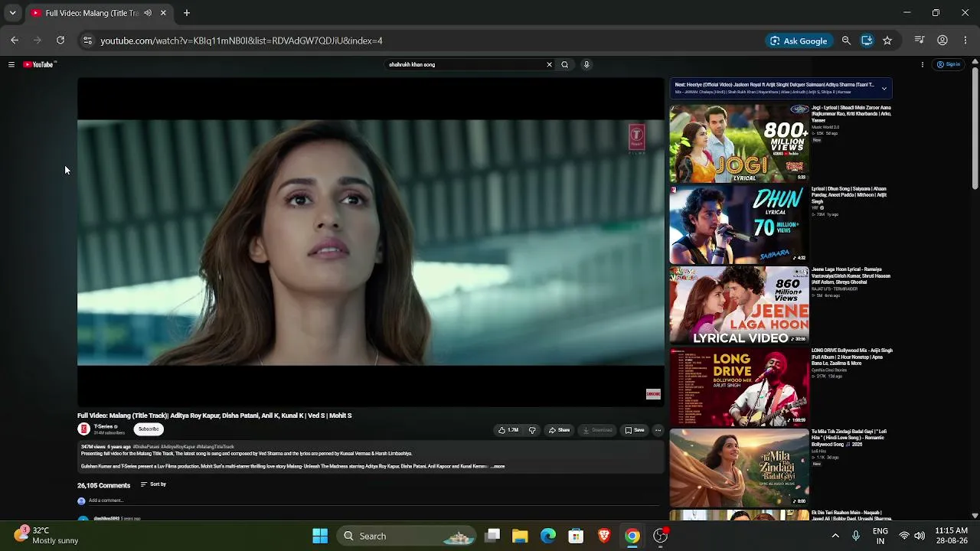Screen dimensions: 980x551
Task: Expand video description with more
Action: click(x=498, y=466)
